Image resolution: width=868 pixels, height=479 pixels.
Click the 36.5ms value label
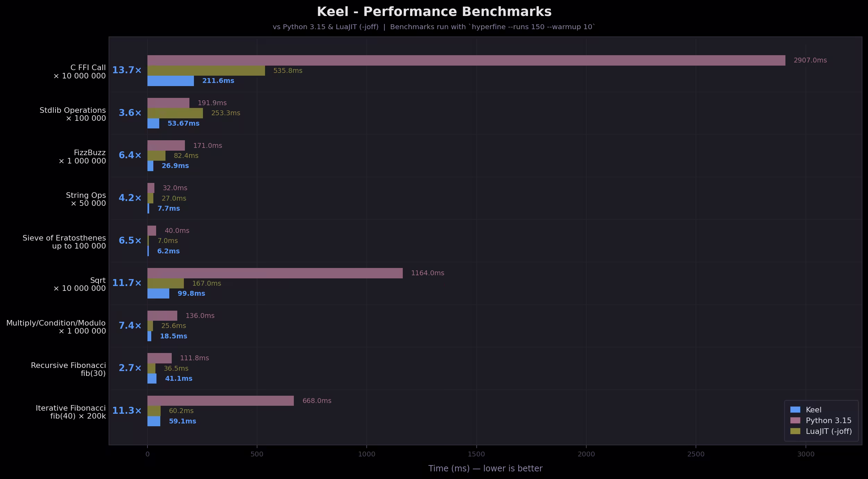click(x=176, y=369)
